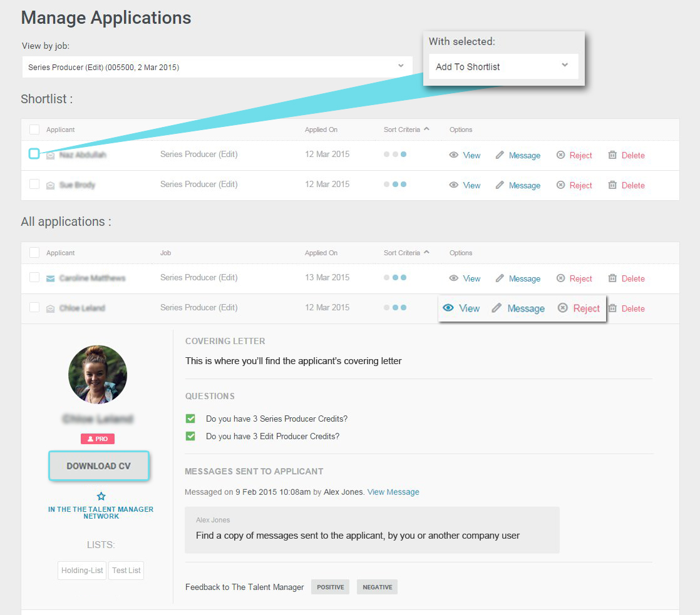Tick the checkbox for Naz Abdullah

click(34, 154)
